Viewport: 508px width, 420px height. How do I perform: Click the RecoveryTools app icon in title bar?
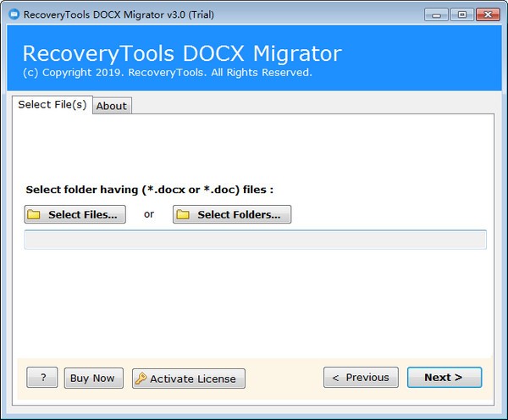(x=13, y=14)
